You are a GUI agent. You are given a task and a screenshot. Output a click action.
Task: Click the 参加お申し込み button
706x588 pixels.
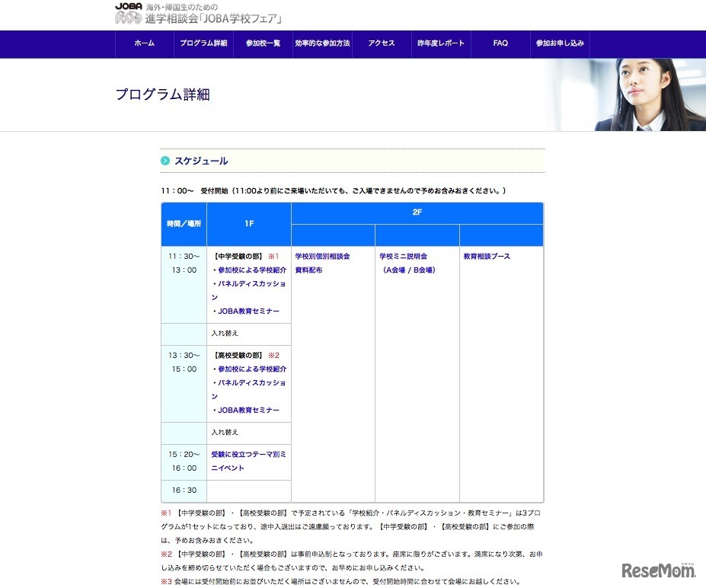[x=559, y=44]
